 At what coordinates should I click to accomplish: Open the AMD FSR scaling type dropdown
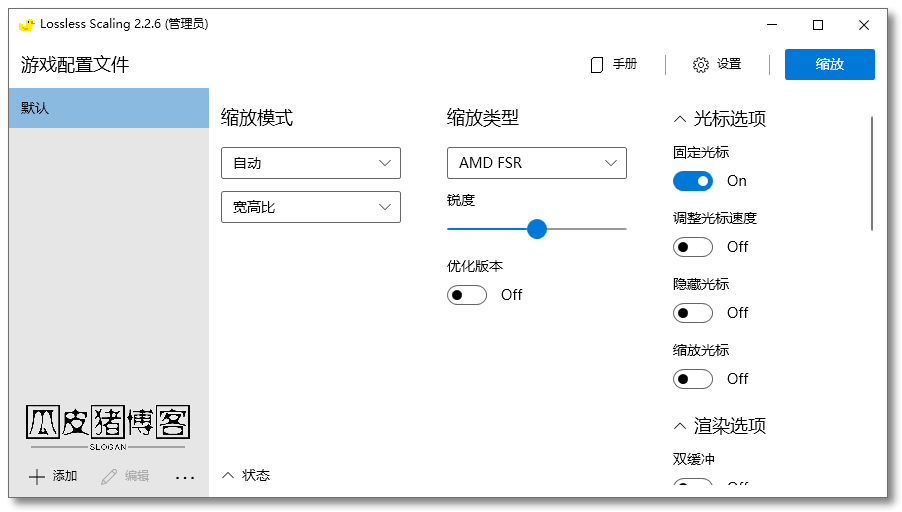[536, 163]
